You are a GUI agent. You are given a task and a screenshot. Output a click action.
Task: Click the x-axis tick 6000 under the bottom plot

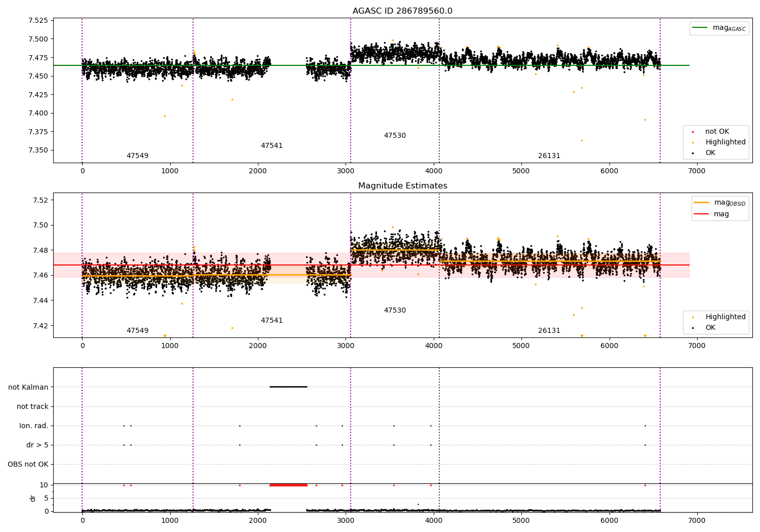[x=609, y=520]
